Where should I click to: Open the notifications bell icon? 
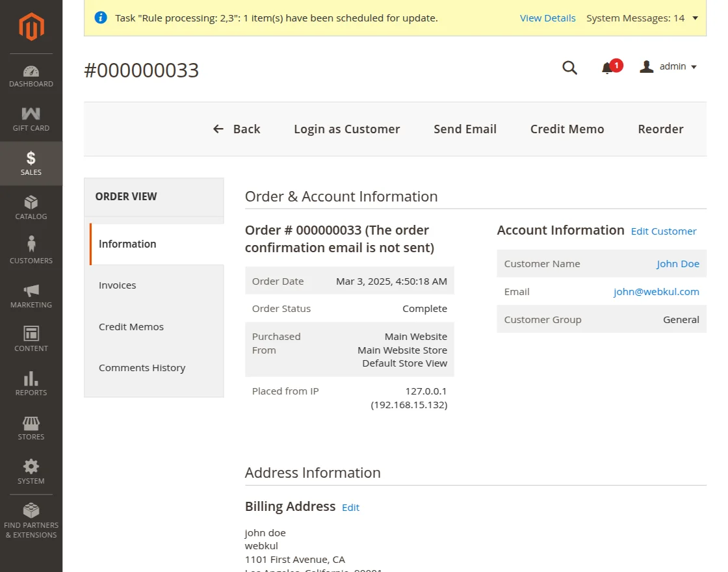click(x=607, y=68)
